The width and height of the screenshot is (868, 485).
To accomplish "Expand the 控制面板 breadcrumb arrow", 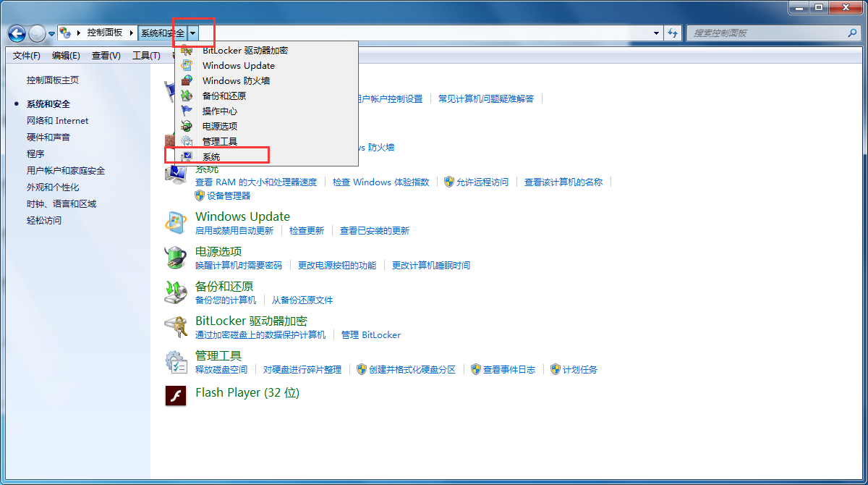I will pyautogui.click(x=132, y=33).
